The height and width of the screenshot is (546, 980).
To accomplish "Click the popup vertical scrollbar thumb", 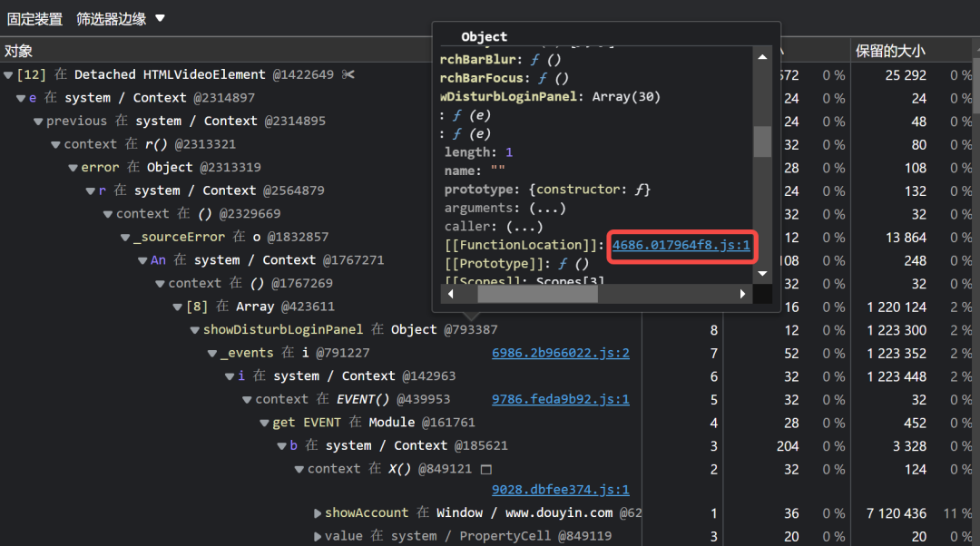I will [762, 141].
